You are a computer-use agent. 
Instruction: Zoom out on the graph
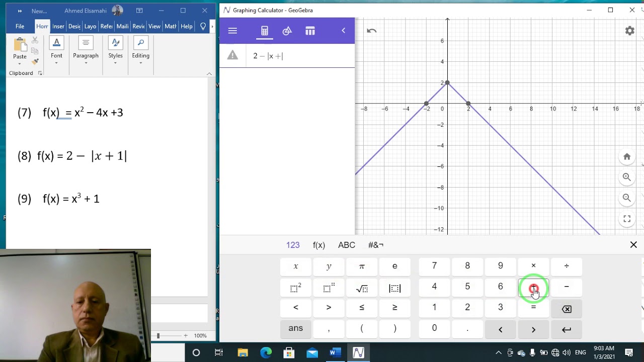click(627, 198)
